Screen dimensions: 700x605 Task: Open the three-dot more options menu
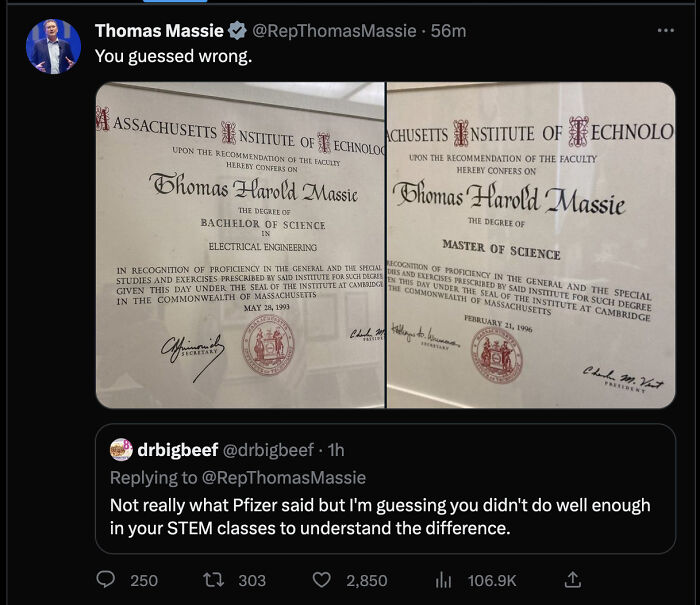click(x=665, y=30)
